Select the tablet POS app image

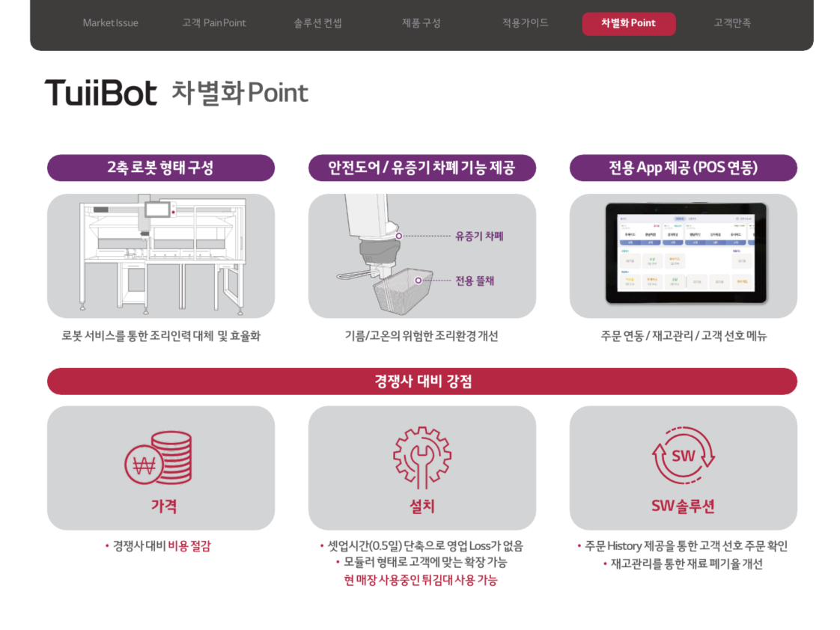685,253
